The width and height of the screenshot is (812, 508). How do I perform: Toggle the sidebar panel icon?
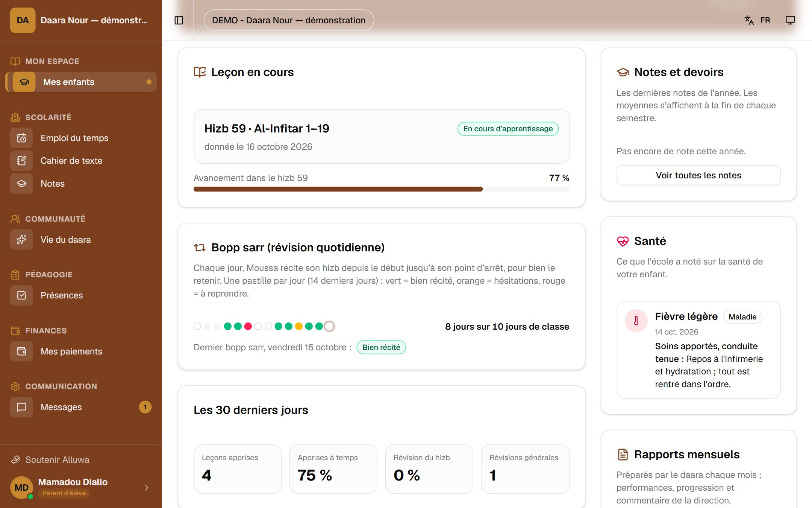pos(179,20)
